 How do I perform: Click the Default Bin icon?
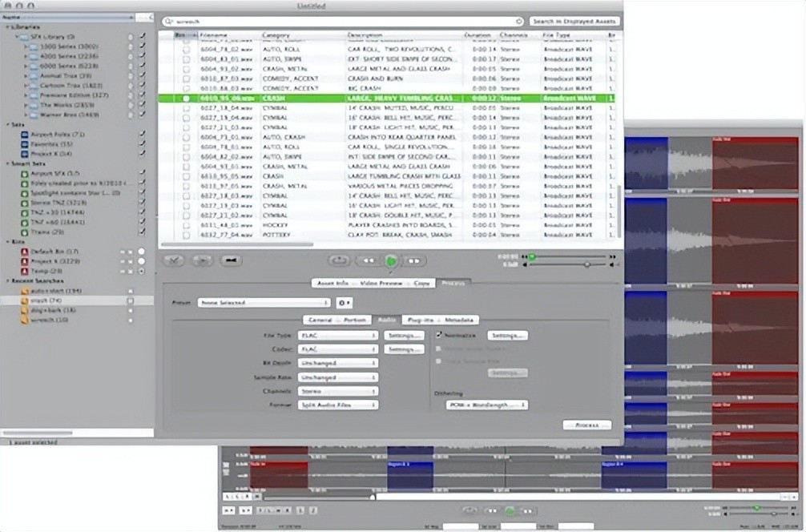24,252
